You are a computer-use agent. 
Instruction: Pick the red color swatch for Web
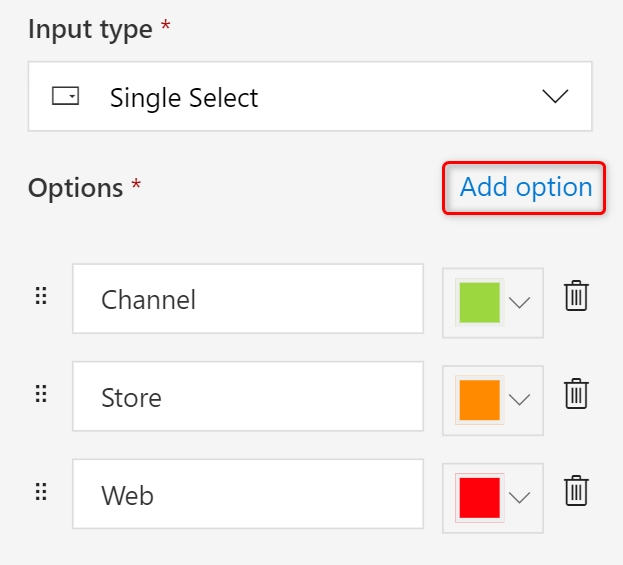pyautogui.click(x=479, y=497)
